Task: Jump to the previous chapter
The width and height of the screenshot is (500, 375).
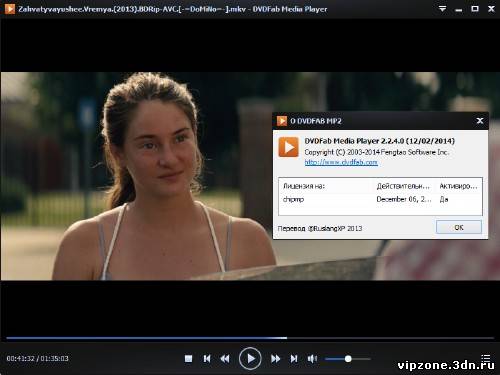Action: [x=207, y=359]
